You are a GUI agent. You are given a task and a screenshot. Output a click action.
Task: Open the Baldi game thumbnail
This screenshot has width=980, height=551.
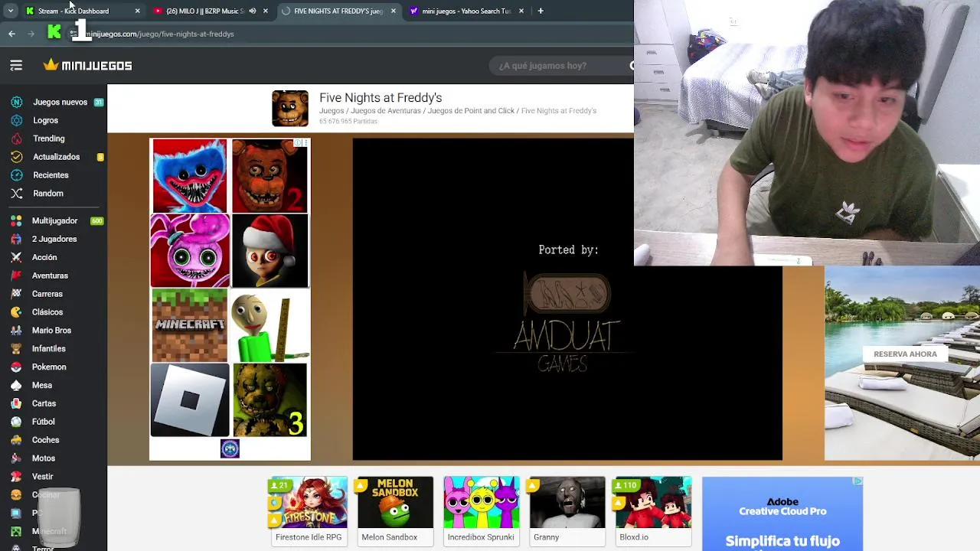coord(269,325)
